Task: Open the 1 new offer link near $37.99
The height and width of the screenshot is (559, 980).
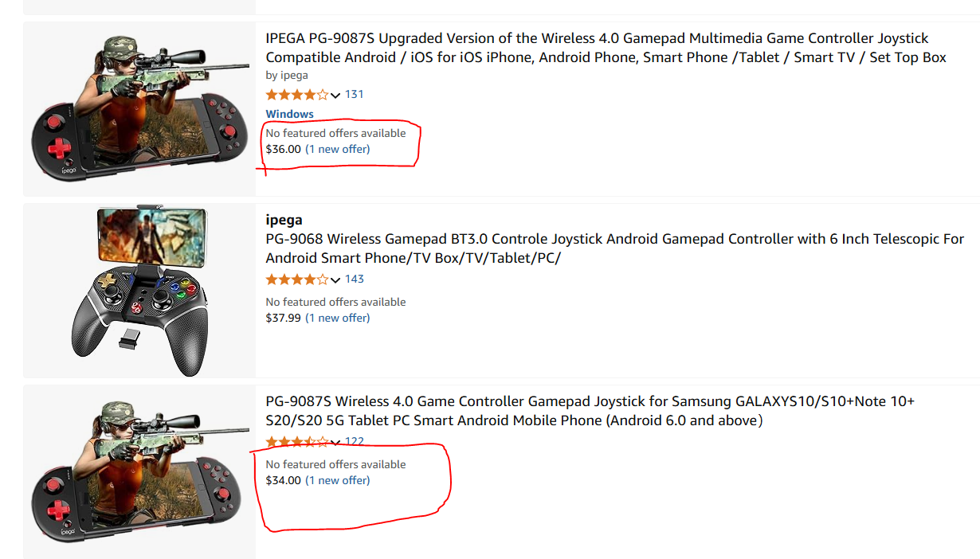Action: [338, 318]
